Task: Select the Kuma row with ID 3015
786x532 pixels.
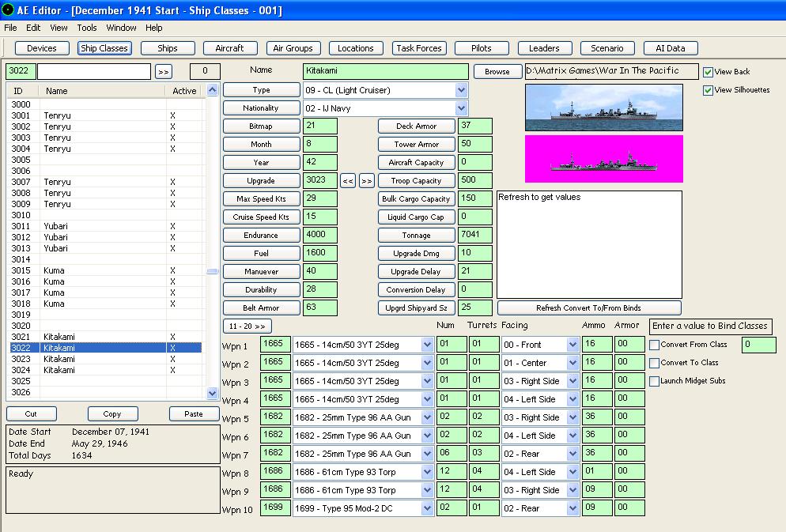Action: point(106,270)
